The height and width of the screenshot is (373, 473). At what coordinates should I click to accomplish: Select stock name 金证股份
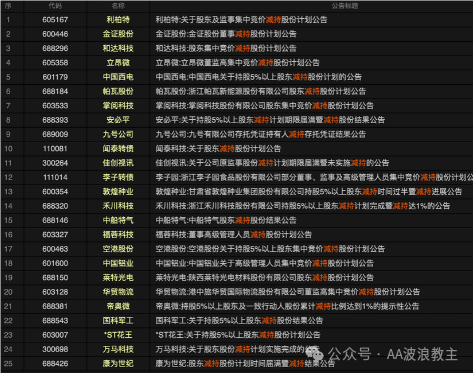(118, 34)
